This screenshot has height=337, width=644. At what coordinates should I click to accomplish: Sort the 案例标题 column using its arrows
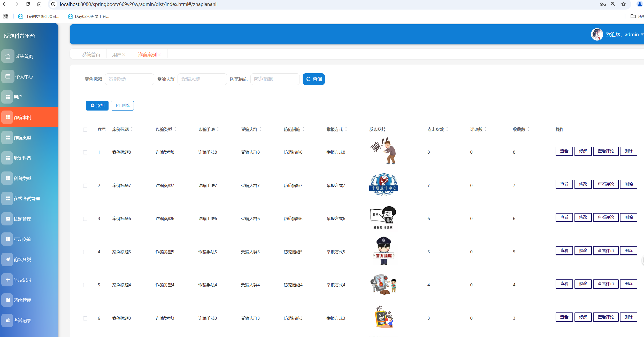[x=132, y=129]
